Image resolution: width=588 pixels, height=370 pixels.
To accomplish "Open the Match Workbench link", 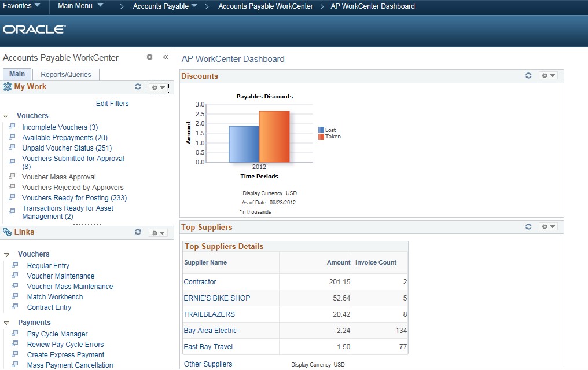I will pos(55,297).
